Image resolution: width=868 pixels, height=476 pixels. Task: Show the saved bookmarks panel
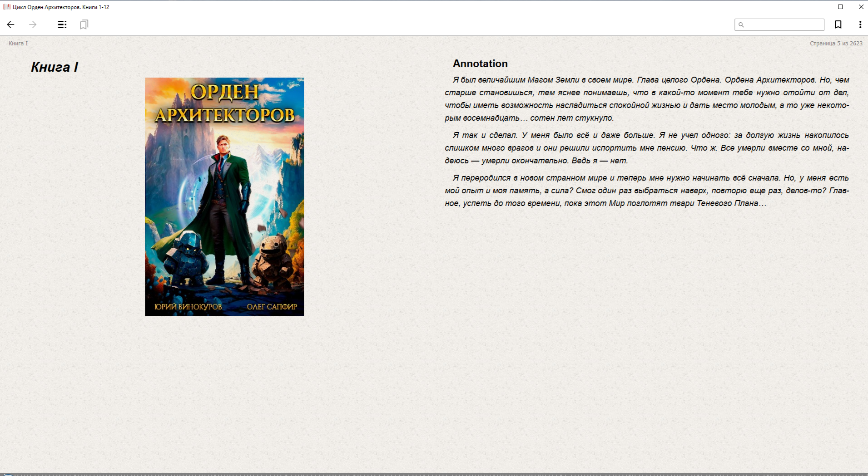click(x=84, y=25)
